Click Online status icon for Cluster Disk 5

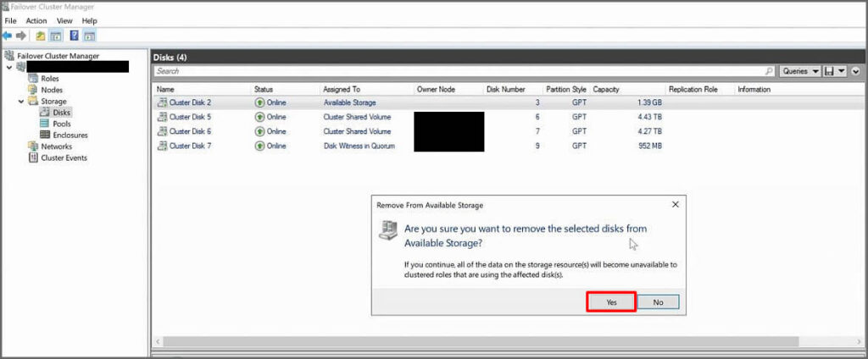[259, 117]
